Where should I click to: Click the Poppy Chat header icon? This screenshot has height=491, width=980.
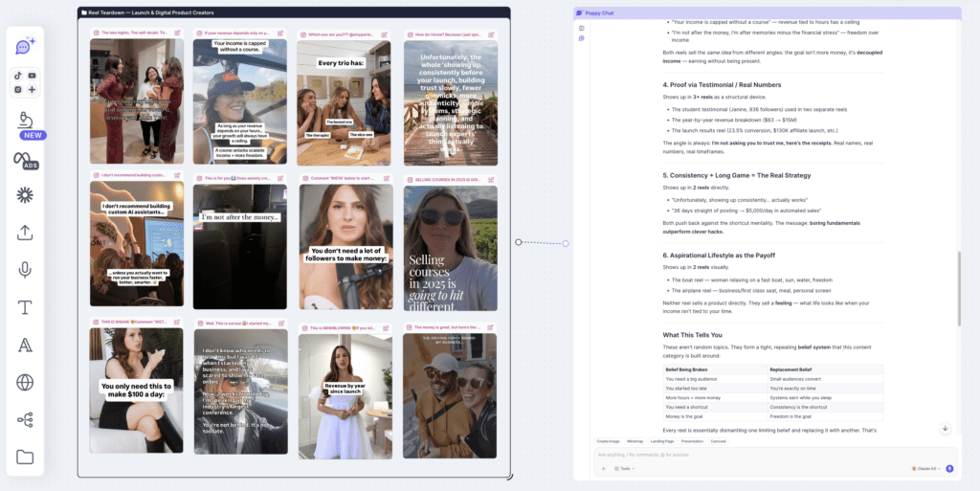579,12
